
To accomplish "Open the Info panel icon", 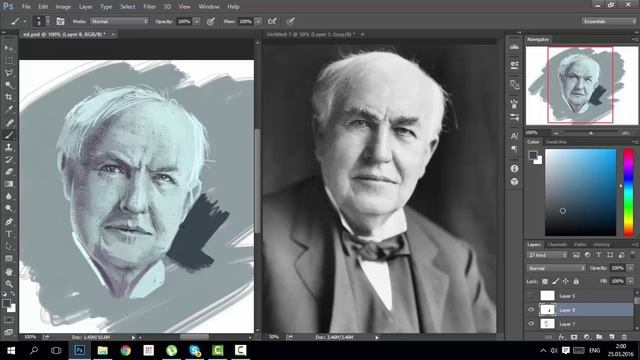I will (x=514, y=168).
